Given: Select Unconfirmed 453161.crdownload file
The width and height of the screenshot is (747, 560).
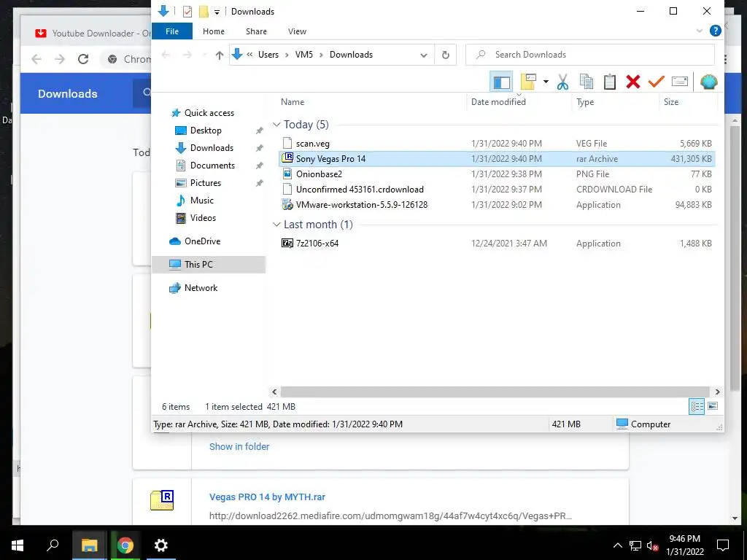Looking at the screenshot, I should pos(497,189).
